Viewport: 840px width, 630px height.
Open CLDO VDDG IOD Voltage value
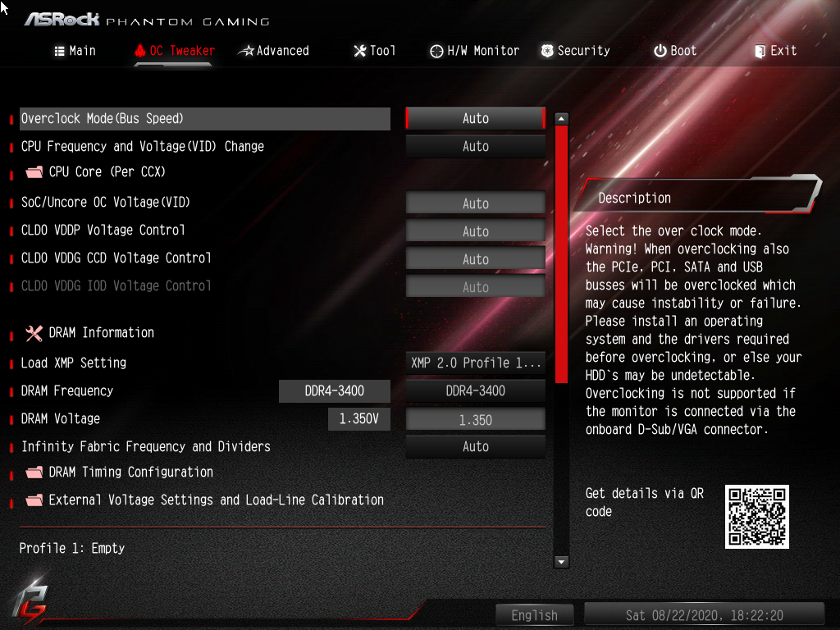(x=476, y=286)
